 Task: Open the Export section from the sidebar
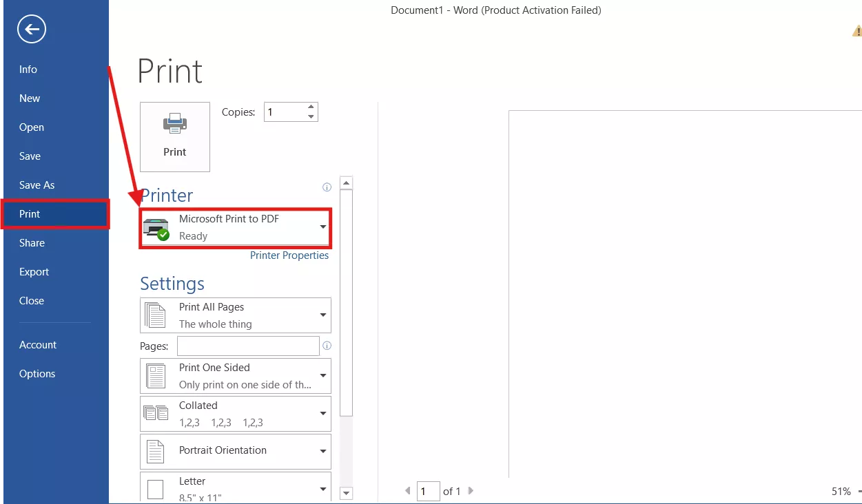(x=34, y=271)
